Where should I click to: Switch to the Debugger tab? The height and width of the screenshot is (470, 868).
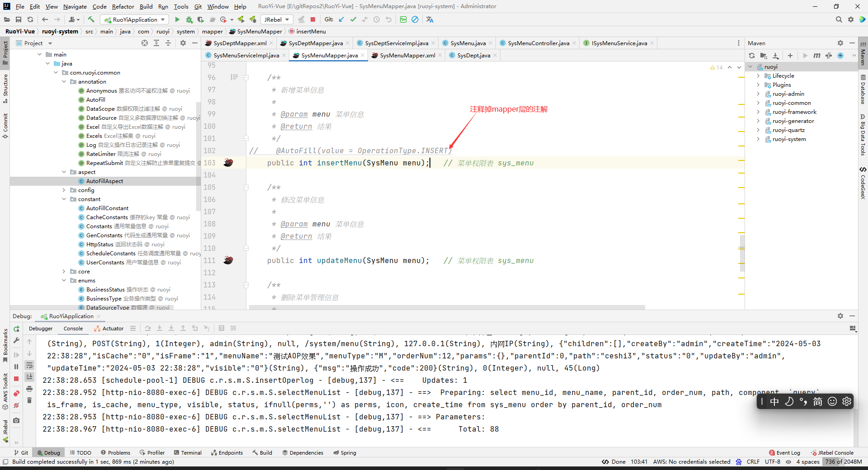[x=41, y=329]
